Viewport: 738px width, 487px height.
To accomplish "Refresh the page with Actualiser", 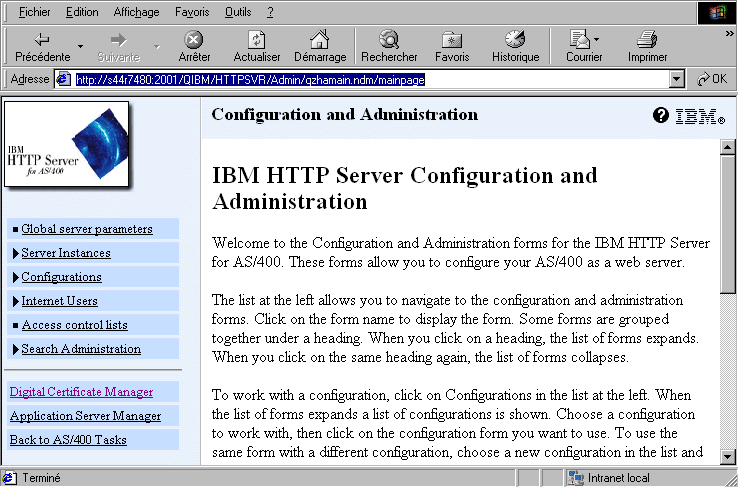I will [257, 47].
